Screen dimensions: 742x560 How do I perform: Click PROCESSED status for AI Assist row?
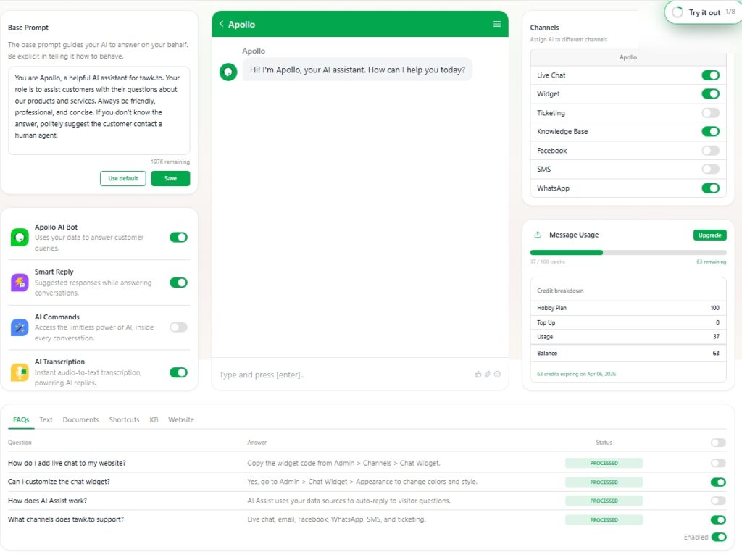click(604, 501)
